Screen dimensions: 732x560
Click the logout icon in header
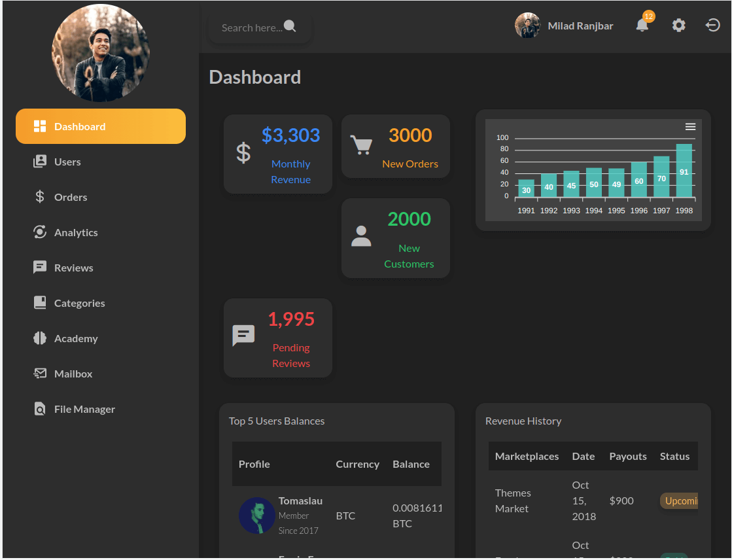(x=712, y=26)
